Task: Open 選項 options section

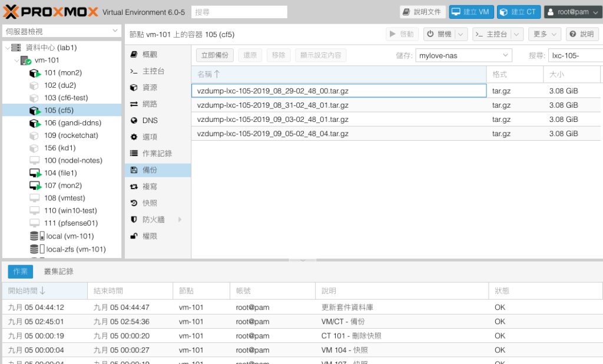Action: (x=158, y=137)
